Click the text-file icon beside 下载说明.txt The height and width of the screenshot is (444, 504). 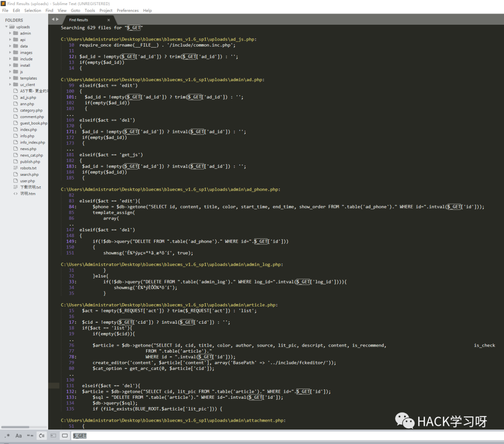tap(15, 187)
